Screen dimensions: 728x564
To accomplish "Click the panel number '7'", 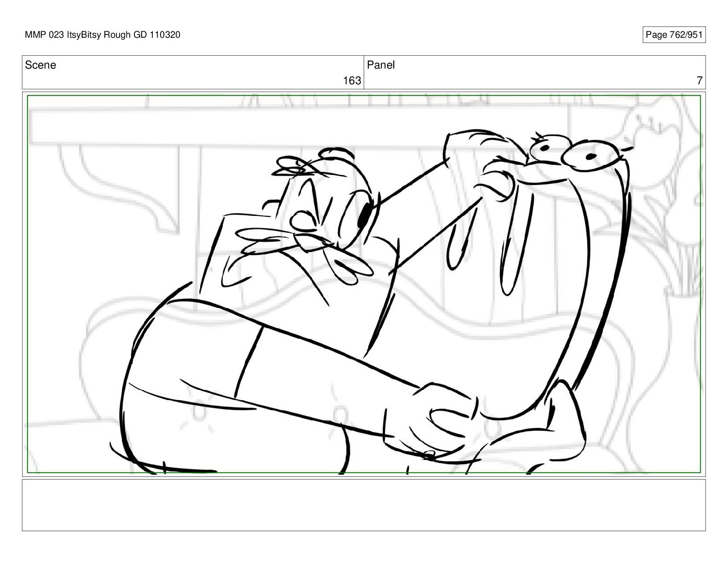I will [699, 81].
